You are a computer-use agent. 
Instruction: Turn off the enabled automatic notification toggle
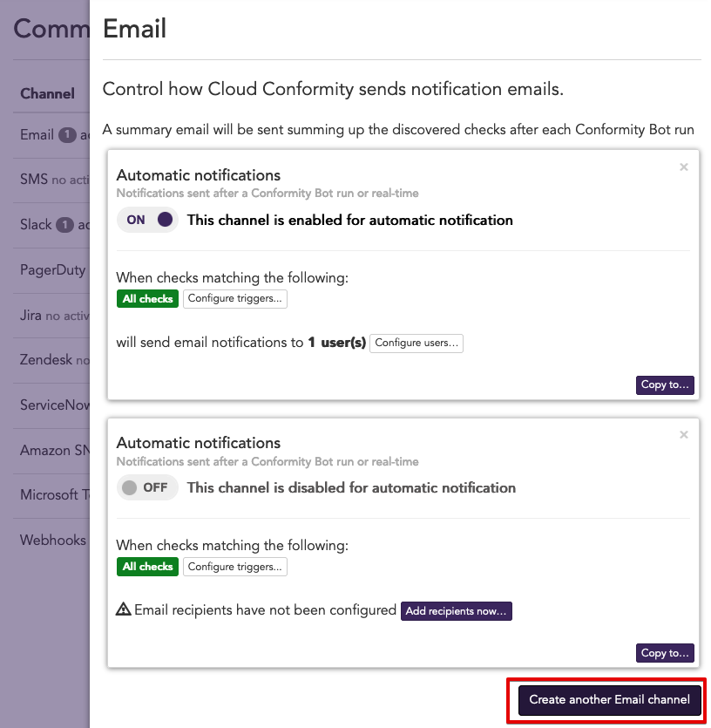[147, 220]
